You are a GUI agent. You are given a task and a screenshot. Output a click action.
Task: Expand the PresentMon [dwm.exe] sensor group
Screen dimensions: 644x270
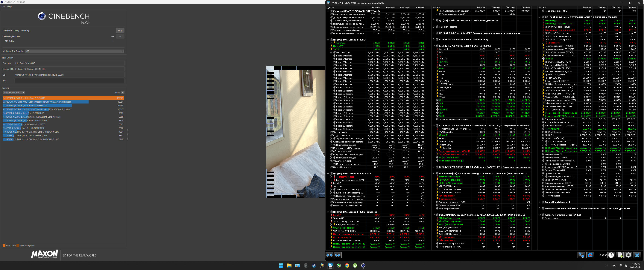pyautogui.click(x=540, y=202)
